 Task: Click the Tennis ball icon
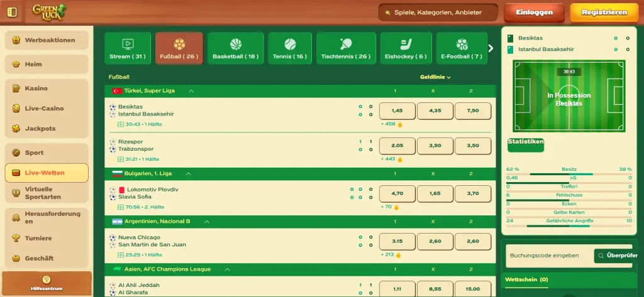coord(290,44)
